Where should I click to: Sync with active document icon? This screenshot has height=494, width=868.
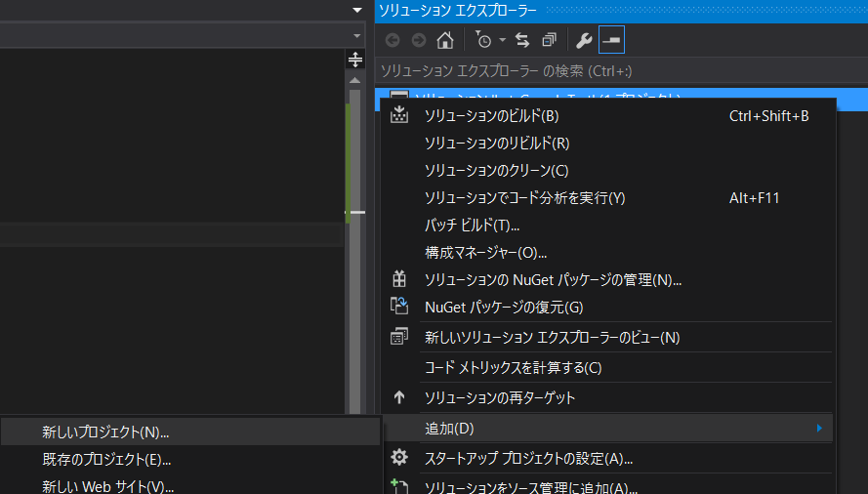522,40
